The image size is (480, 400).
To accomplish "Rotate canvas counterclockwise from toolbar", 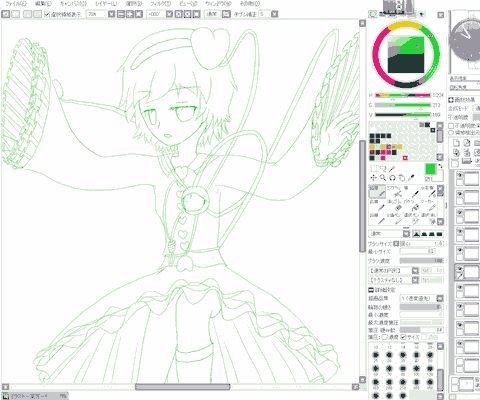I will (x=179, y=14).
